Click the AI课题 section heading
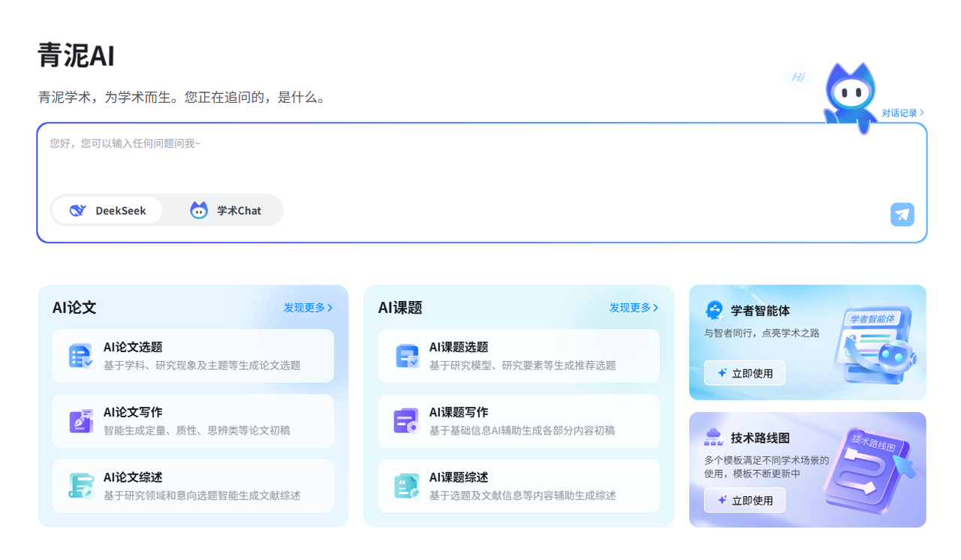The width and height of the screenshot is (961, 560). coord(400,308)
